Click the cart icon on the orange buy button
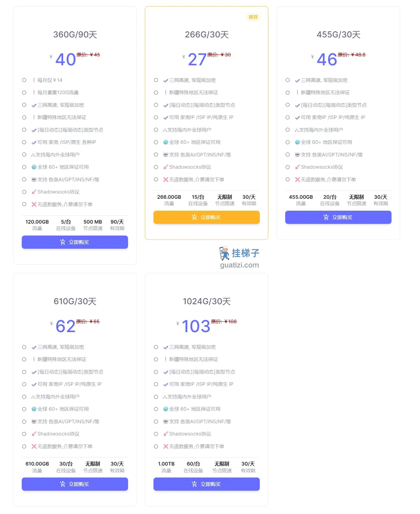The height and width of the screenshot is (514, 420). tap(194, 217)
